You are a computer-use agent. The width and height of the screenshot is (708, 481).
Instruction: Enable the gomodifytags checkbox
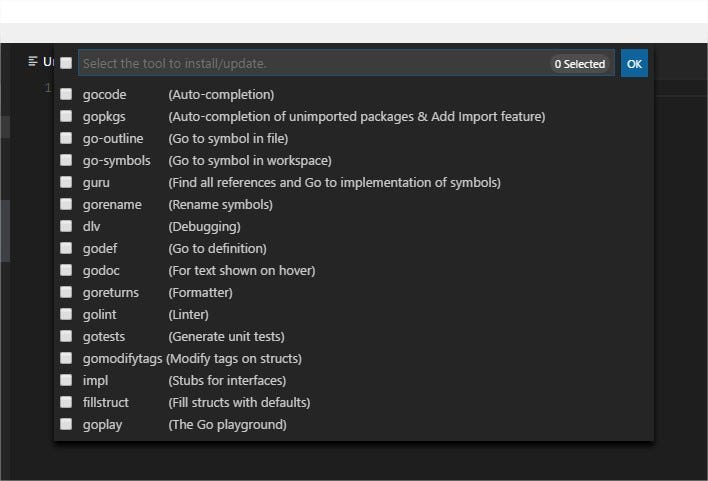[66, 358]
